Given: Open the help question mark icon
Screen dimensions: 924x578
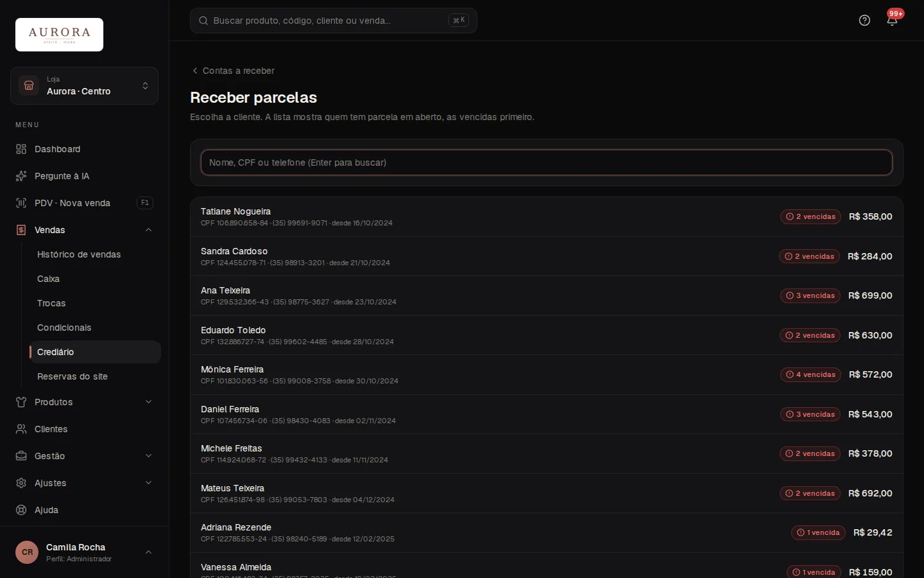Looking at the screenshot, I should click(864, 21).
